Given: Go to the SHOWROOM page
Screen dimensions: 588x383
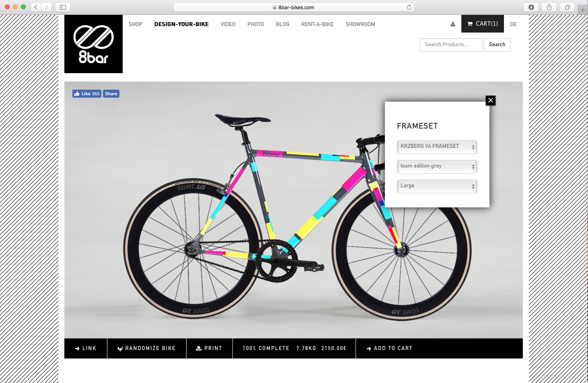Looking at the screenshot, I should [x=360, y=24].
